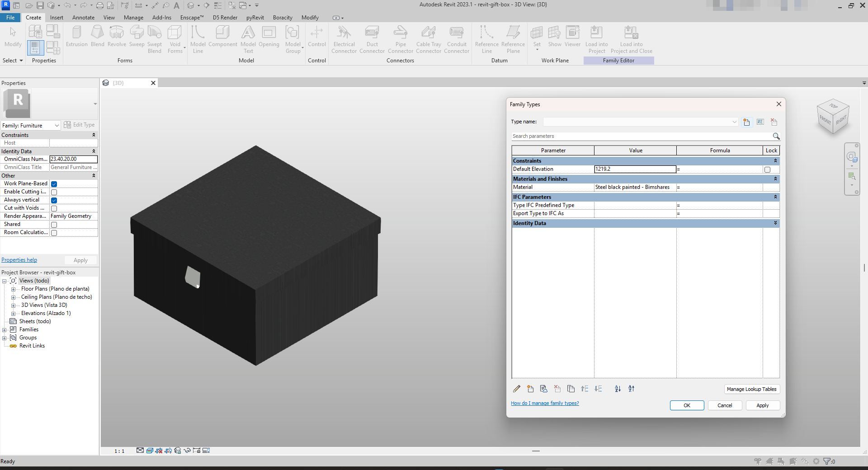Click the Search parameters field

coord(641,136)
